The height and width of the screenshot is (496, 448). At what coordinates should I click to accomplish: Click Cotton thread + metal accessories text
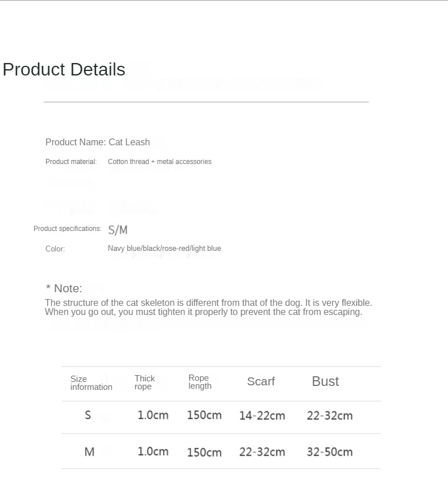point(160,162)
